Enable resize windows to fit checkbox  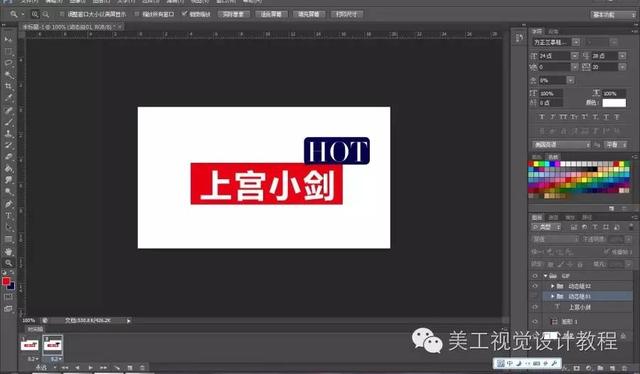click(62, 14)
